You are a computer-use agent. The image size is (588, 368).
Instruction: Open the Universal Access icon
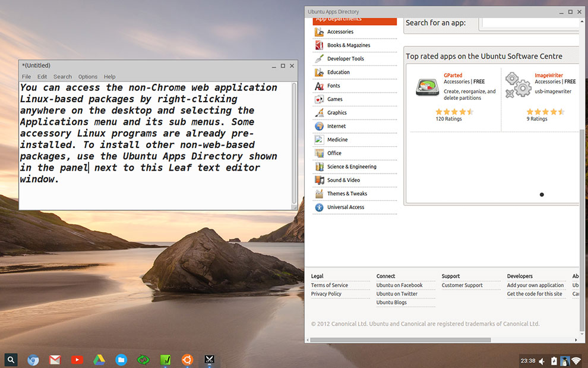(x=319, y=207)
